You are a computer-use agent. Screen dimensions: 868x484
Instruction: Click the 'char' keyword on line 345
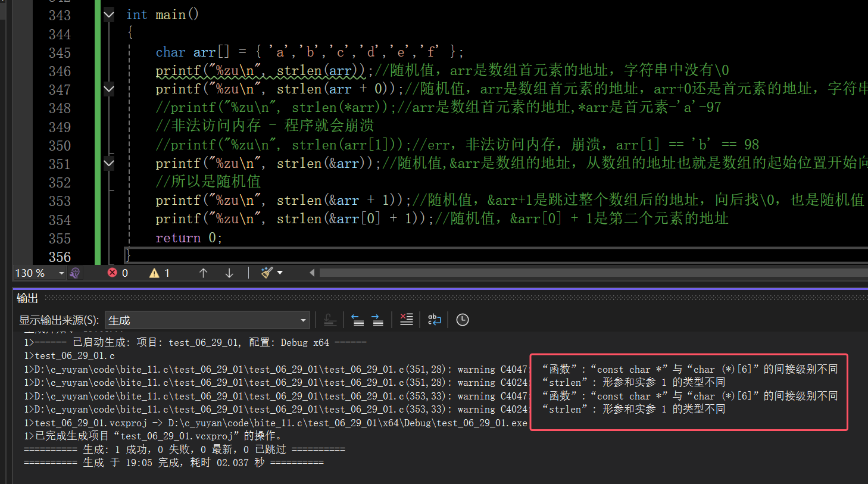coord(170,52)
